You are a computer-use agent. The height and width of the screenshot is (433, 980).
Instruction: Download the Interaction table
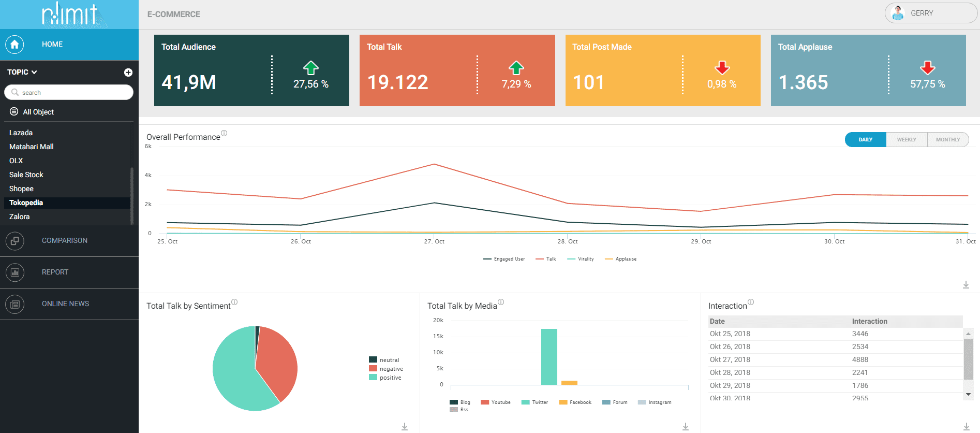pyautogui.click(x=967, y=427)
